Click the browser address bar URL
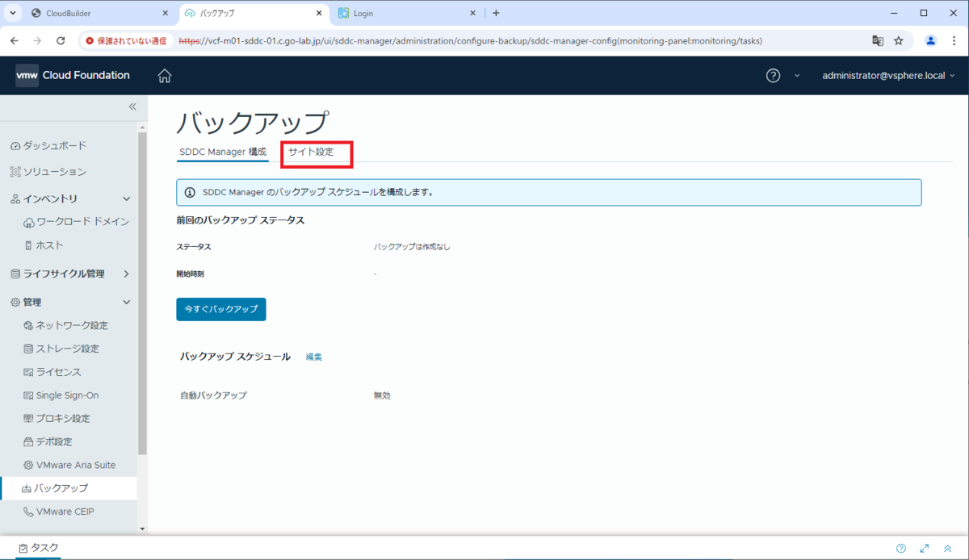This screenshot has width=969, height=560. pos(470,40)
